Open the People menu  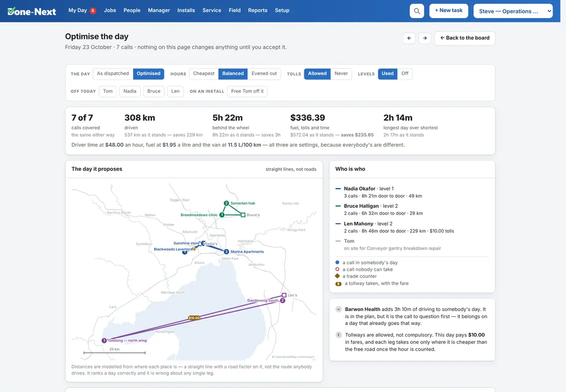[x=132, y=11]
